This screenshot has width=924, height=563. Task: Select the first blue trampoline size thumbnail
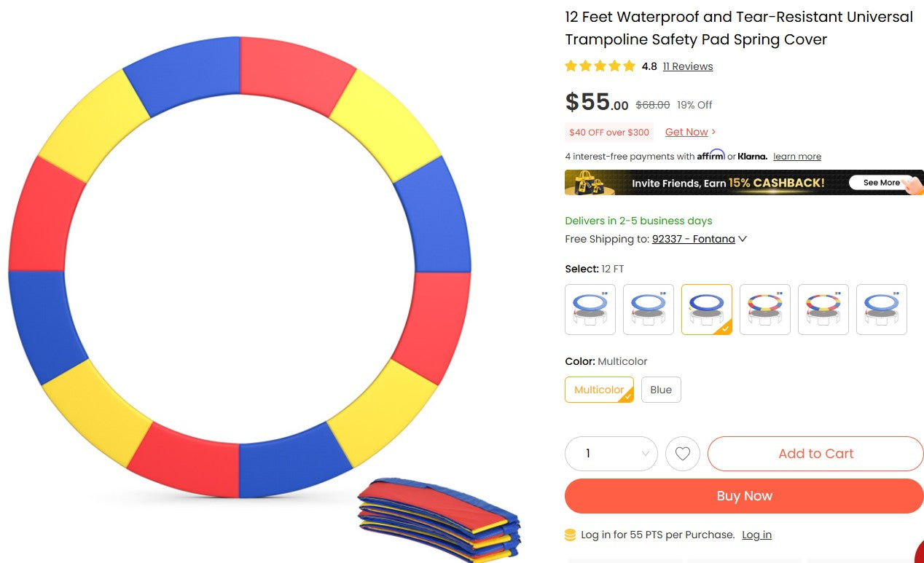pos(590,310)
